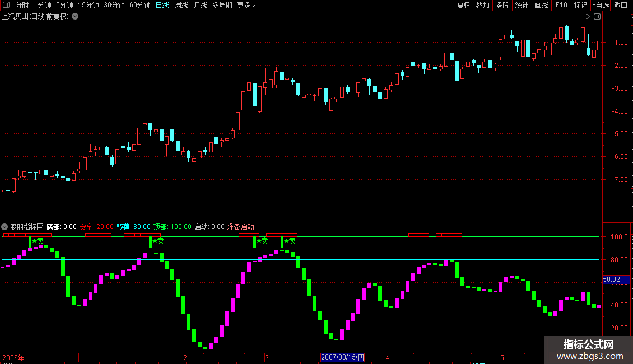The width and height of the screenshot is (633, 364).
Task: Click the 上汽集团(日线.前复权) chart title
Action: [x=35, y=17]
